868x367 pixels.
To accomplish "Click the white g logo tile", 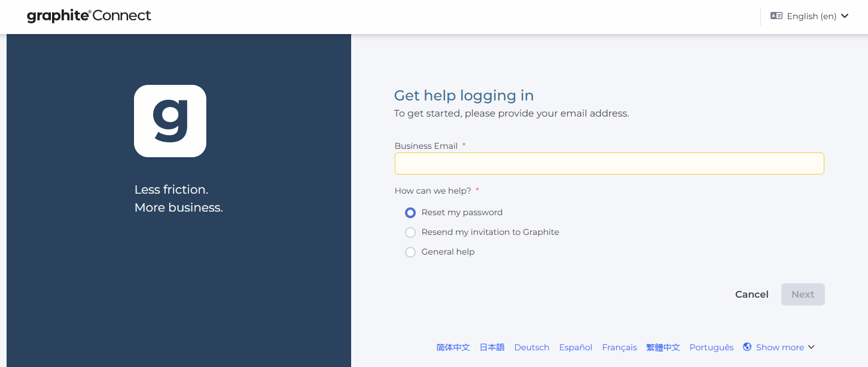I will click(170, 121).
